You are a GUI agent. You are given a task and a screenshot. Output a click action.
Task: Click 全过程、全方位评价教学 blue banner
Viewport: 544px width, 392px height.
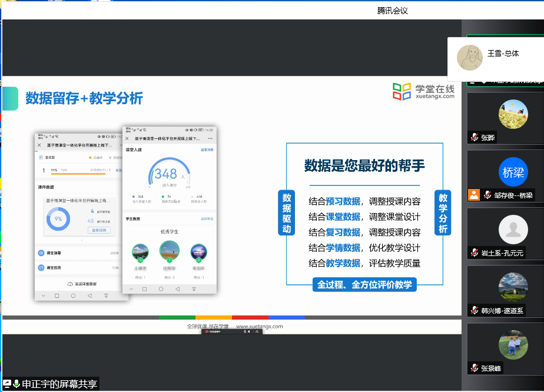pyautogui.click(x=364, y=285)
